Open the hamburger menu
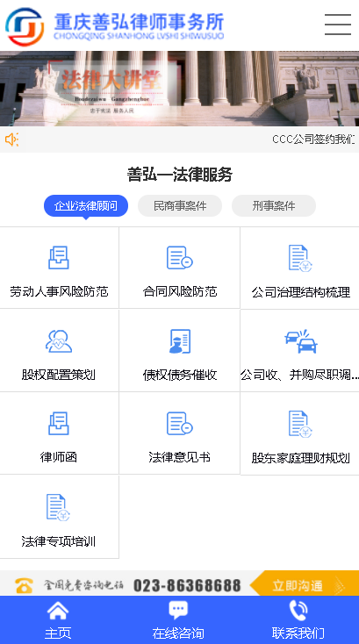The width and height of the screenshot is (359, 644). point(338,25)
